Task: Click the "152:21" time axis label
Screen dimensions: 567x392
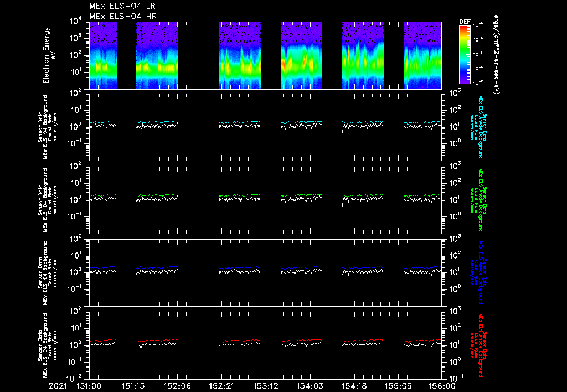Action: pyautogui.click(x=221, y=386)
